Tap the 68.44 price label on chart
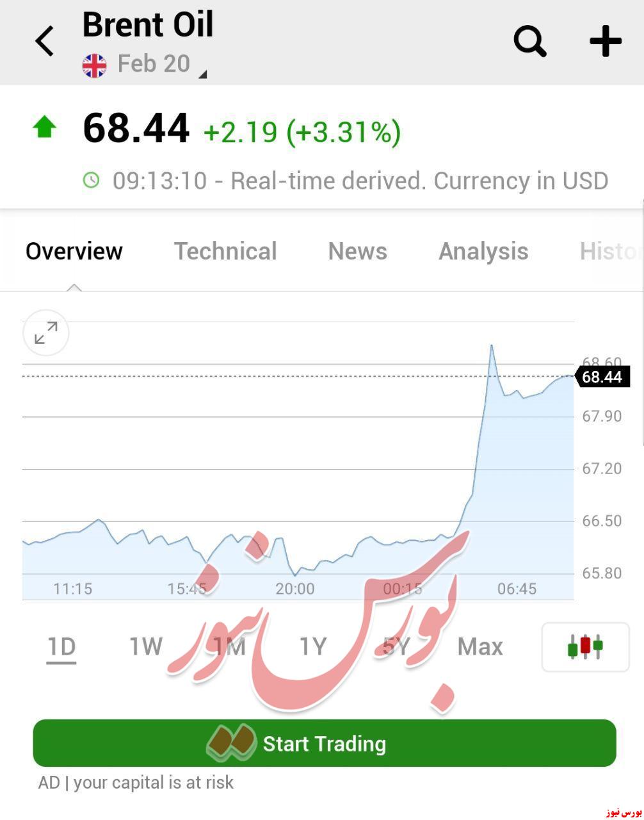Viewport: 644px width, 820px height. [602, 377]
